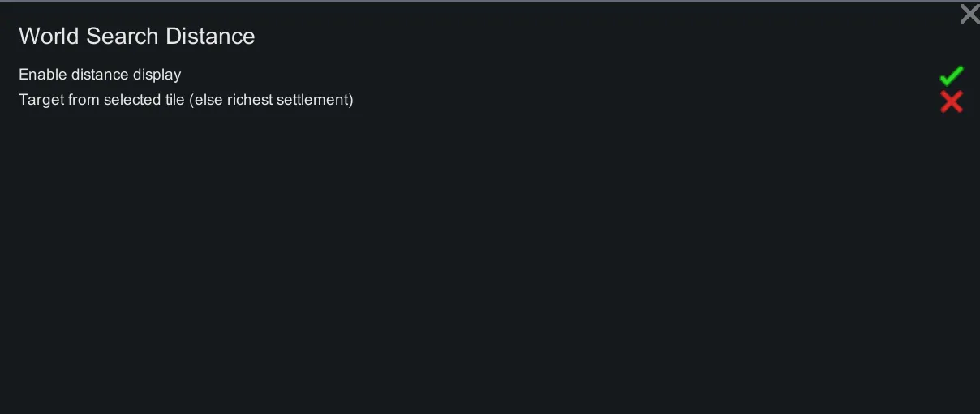The image size is (980, 414).
Task: Click the empty dark area below the settings
Action: (x=487, y=268)
